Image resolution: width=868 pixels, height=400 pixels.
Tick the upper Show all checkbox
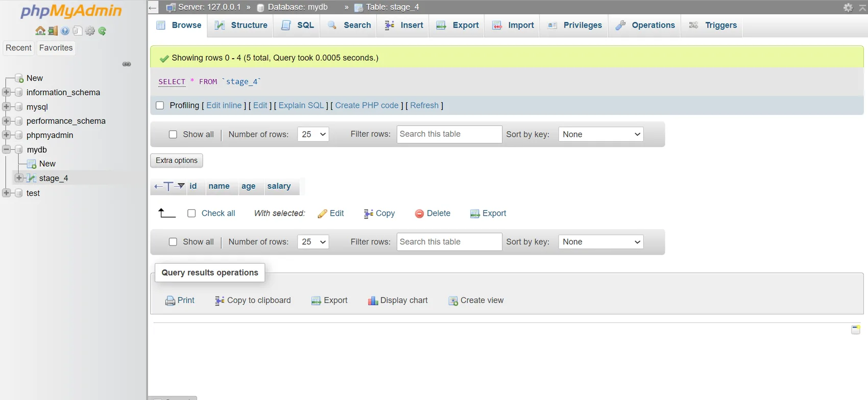(173, 135)
